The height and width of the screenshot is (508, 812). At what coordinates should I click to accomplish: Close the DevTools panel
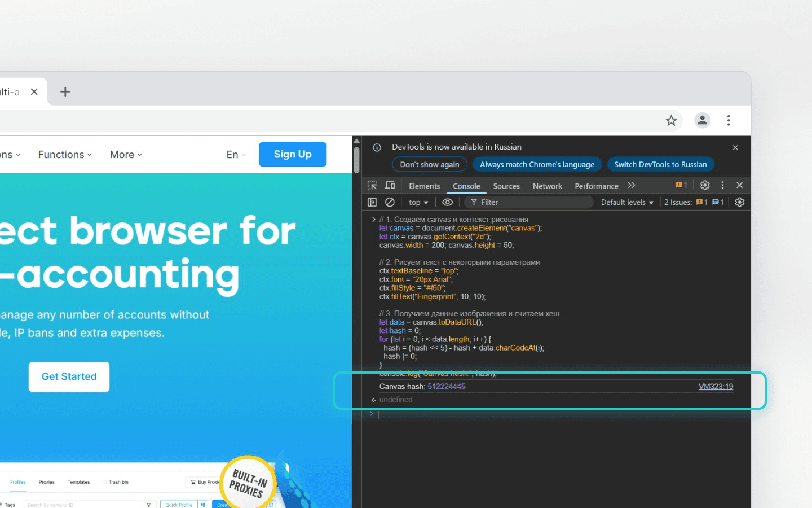tap(740, 185)
